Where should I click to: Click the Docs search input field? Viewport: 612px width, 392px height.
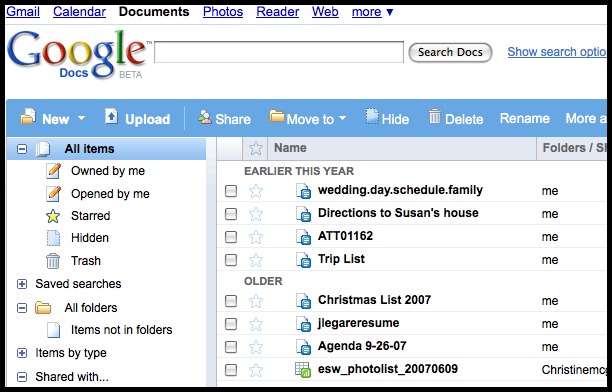pyautogui.click(x=279, y=52)
